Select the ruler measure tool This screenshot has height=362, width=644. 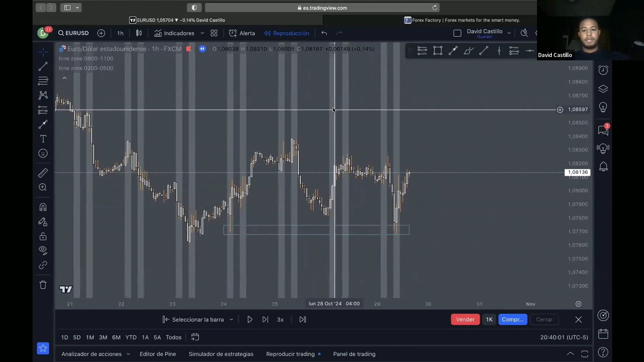tap(43, 173)
